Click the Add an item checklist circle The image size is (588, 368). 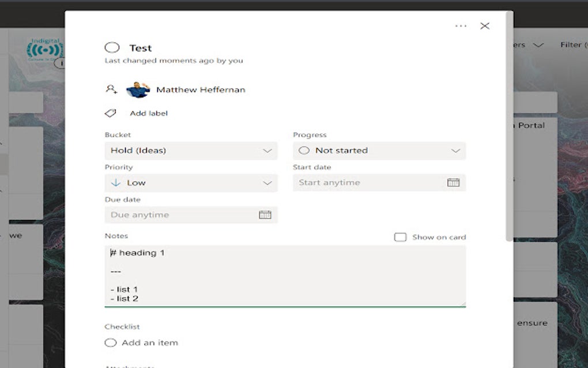(x=111, y=343)
